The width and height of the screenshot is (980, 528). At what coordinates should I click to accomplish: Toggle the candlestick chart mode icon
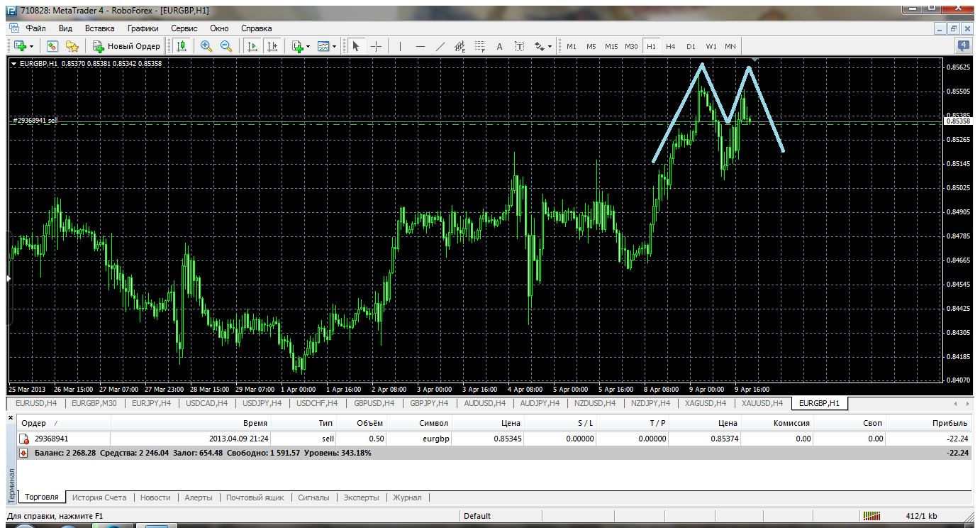coord(182,46)
